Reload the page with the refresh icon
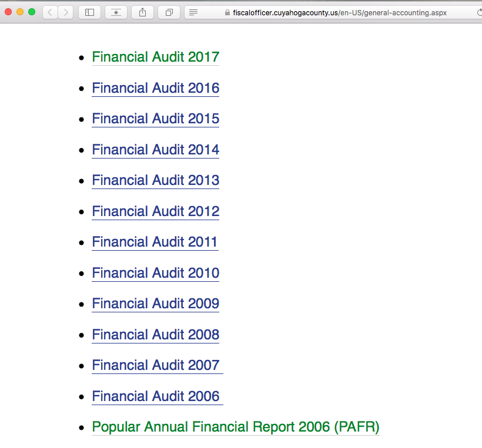This screenshot has width=482, height=448. (x=479, y=12)
